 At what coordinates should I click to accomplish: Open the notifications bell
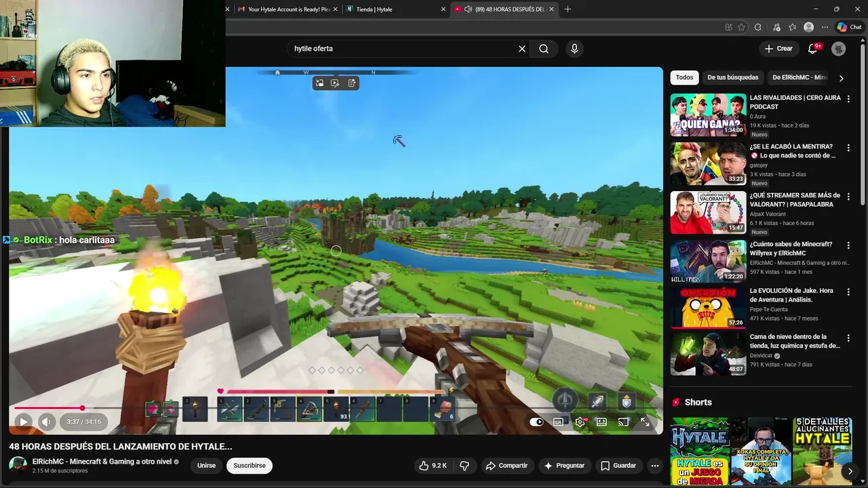pos(812,49)
